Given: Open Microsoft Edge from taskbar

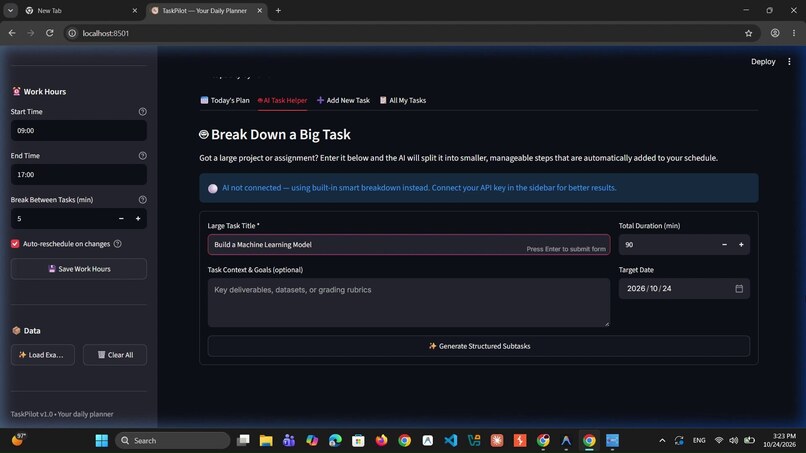Looking at the screenshot, I should 335,441.
